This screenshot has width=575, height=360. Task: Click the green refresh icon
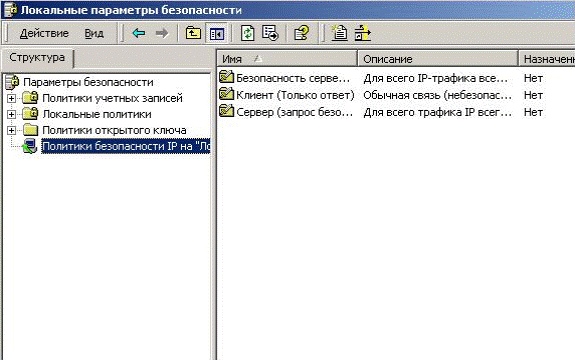click(248, 33)
